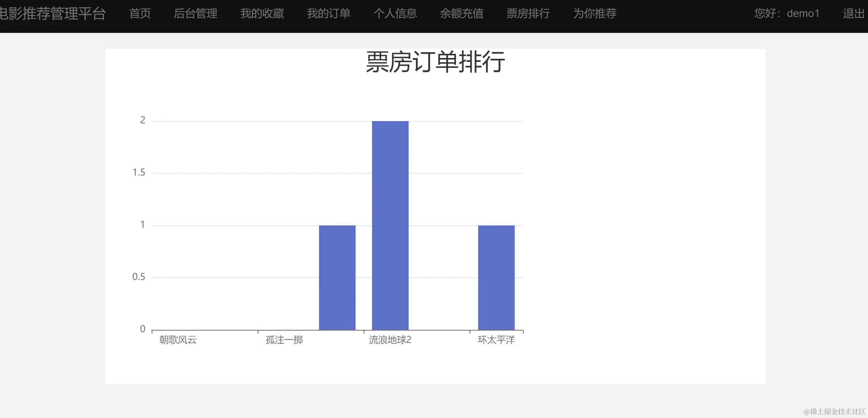Click the 孤注一掷 axis label
The image size is (868, 418).
284,340
